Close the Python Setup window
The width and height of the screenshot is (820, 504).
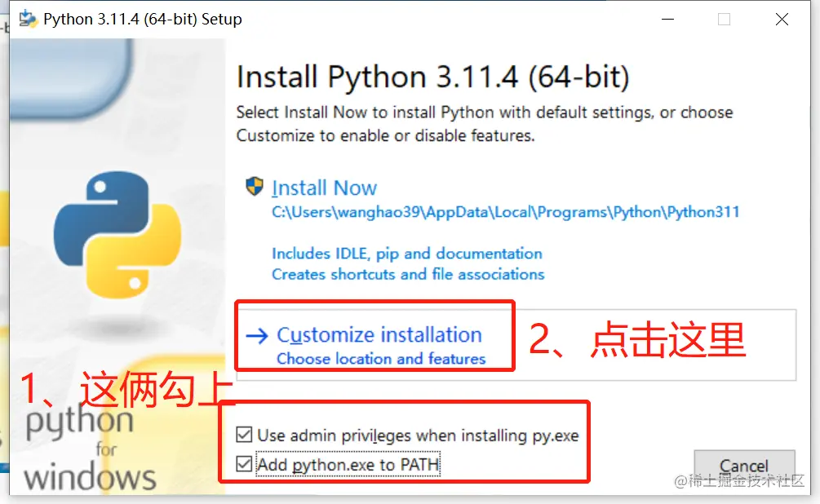782,20
